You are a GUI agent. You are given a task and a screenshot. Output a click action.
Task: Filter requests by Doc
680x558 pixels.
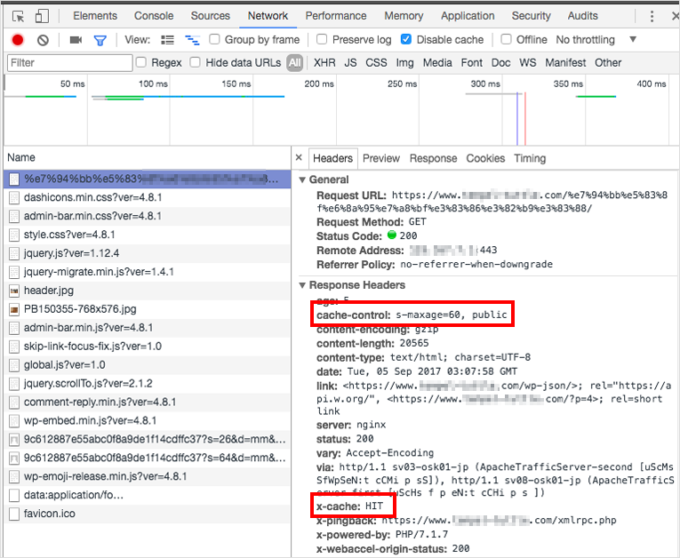pos(500,63)
